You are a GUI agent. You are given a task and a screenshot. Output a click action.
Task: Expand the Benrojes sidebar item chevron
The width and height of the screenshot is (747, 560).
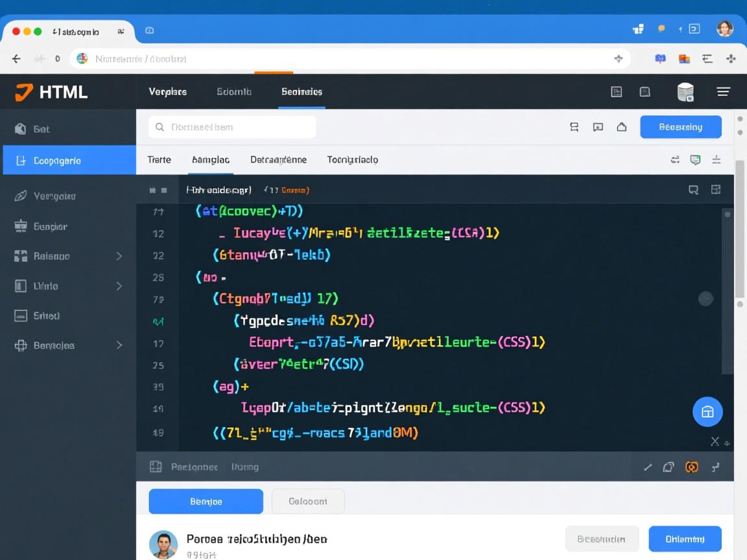(x=119, y=345)
